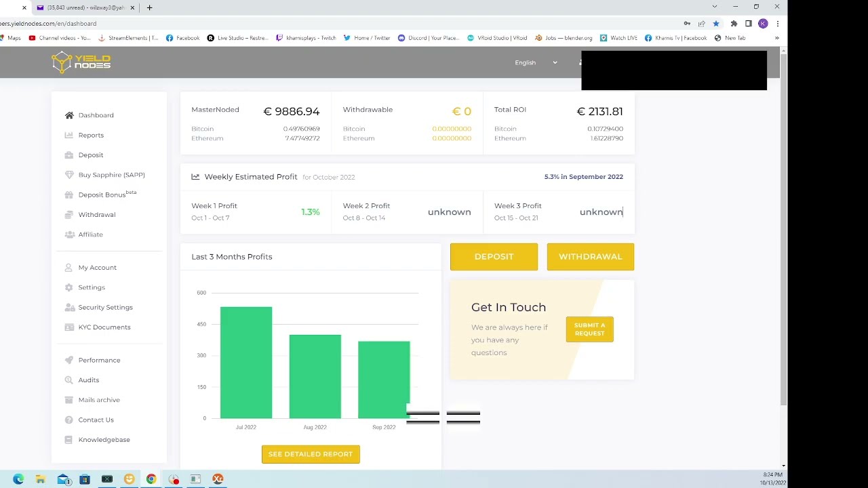This screenshot has height=488, width=868.
Task: Click the My Account user icon
Action: (x=69, y=267)
